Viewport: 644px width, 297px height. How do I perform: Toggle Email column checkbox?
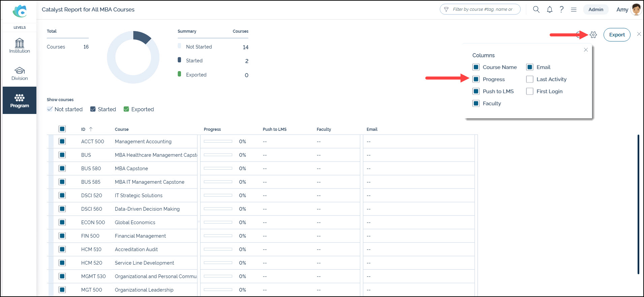click(x=530, y=67)
